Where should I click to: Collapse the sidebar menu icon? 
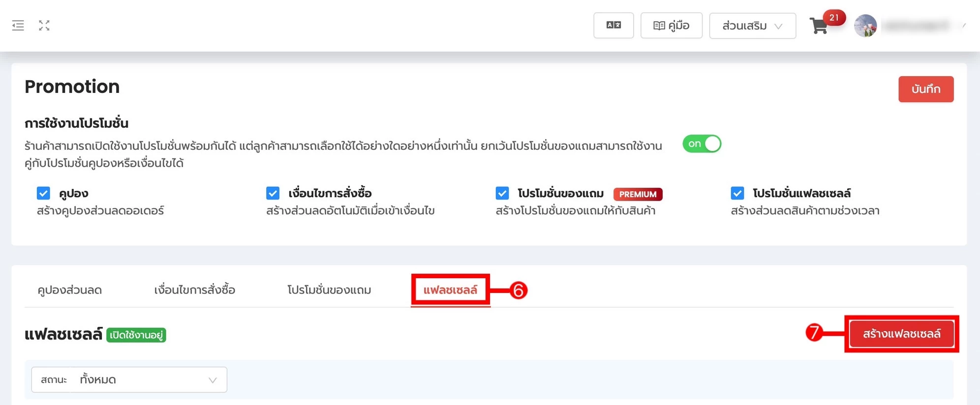(18, 26)
